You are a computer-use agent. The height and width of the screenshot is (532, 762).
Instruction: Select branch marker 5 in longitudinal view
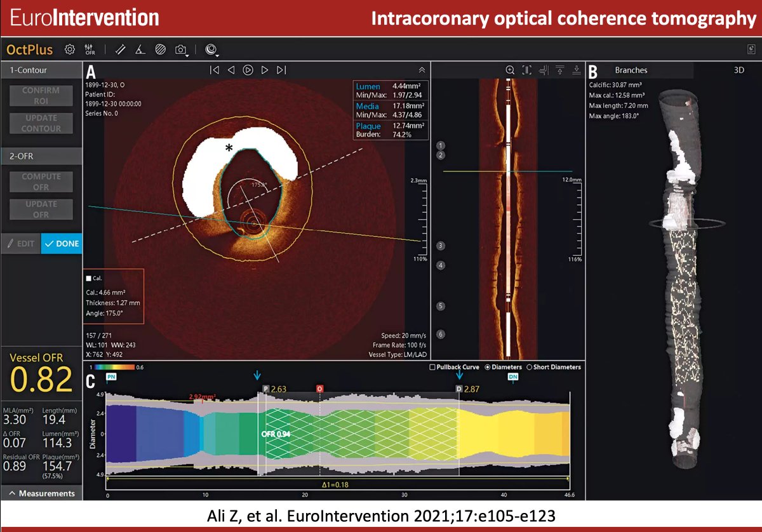[x=441, y=306]
